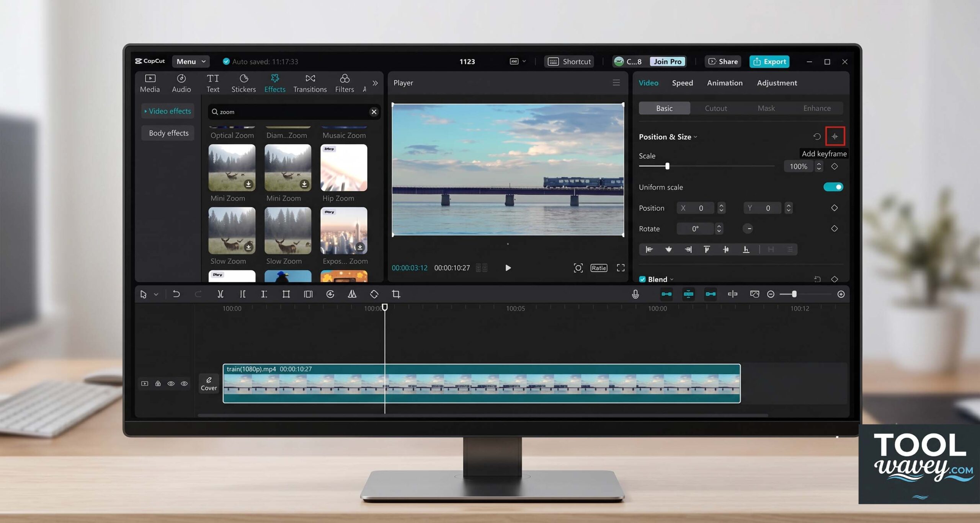This screenshot has width=980, height=523.
Task: Add keyframe for Position & Size
Action: [x=835, y=136]
